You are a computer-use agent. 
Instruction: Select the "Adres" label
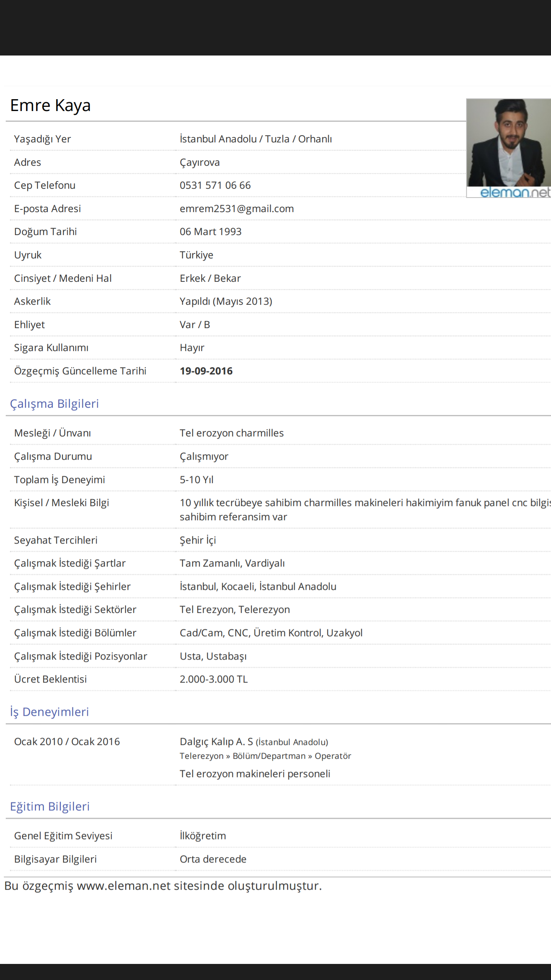[x=28, y=162]
